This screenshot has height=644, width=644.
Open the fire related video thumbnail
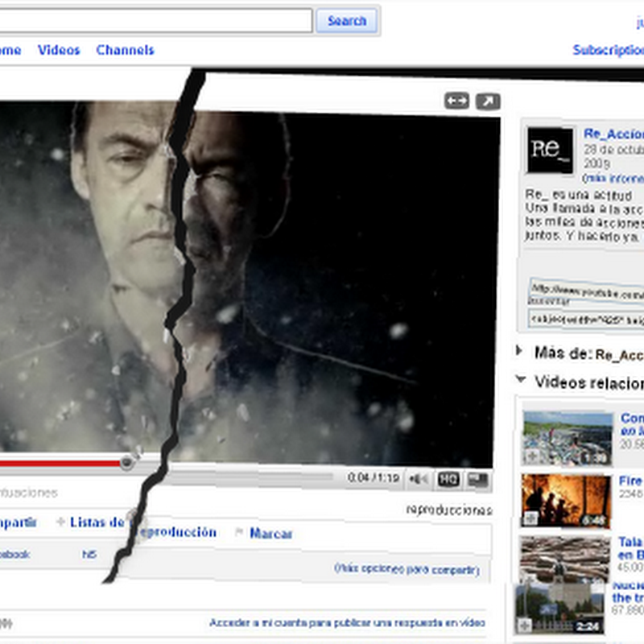566,500
